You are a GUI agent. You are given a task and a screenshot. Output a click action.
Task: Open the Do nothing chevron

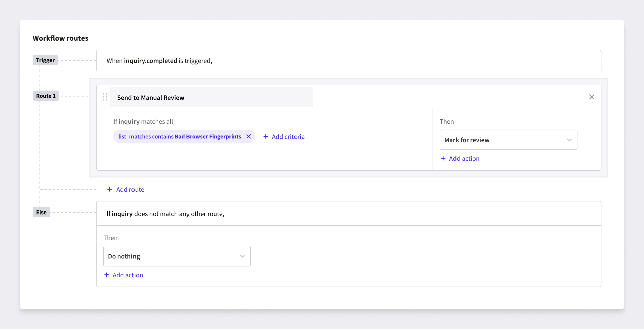click(x=243, y=256)
